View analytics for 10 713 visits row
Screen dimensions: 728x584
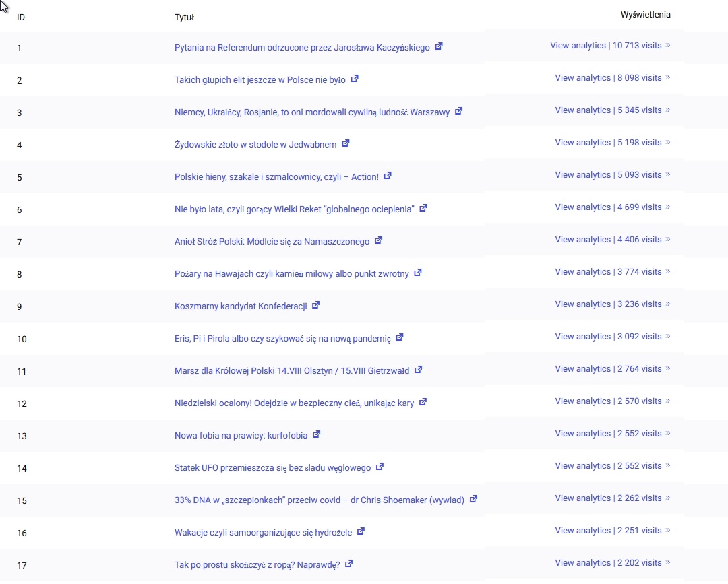(x=609, y=46)
